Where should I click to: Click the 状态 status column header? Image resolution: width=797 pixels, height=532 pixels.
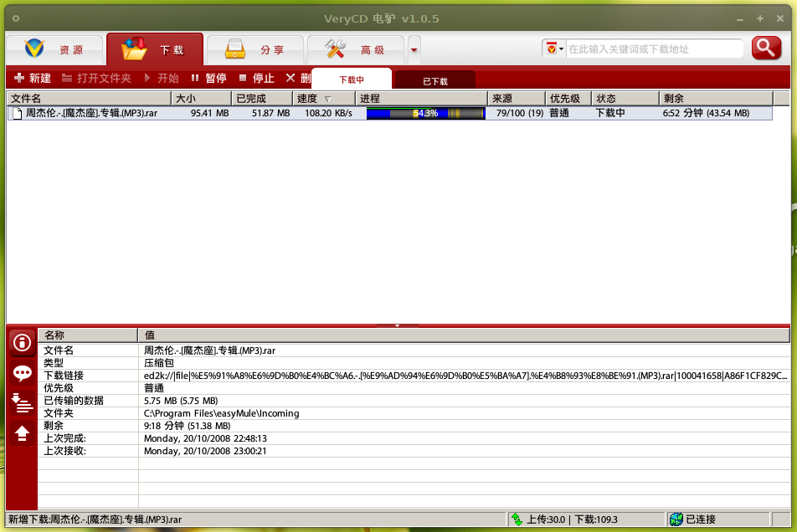[625, 99]
